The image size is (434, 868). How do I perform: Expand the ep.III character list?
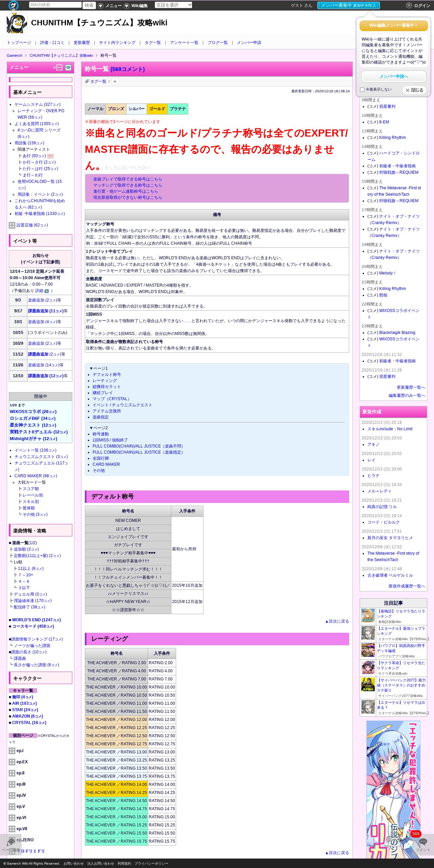pos(12,784)
